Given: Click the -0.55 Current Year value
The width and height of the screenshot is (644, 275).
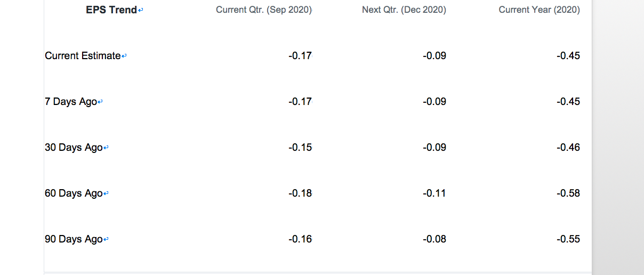Looking at the screenshot, I should tap(568, 239).
